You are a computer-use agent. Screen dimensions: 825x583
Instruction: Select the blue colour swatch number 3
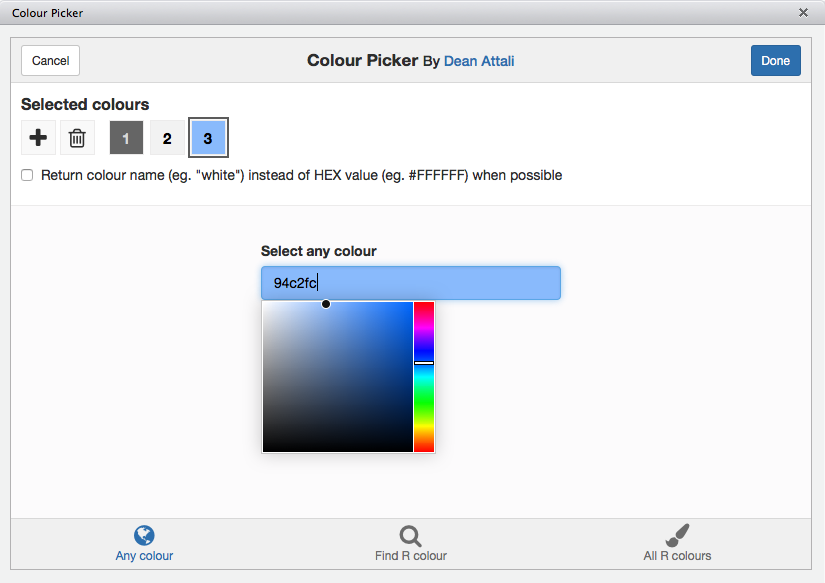[208, 138]
